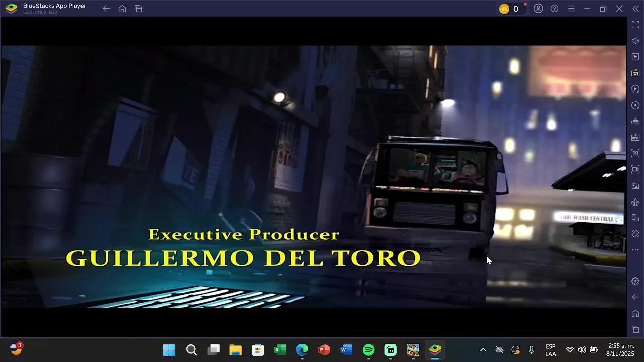Click the sidebar rotating target icon
The width and height of the screenshot is (644, 362).
pyautogui.click(x=635, y=105)
